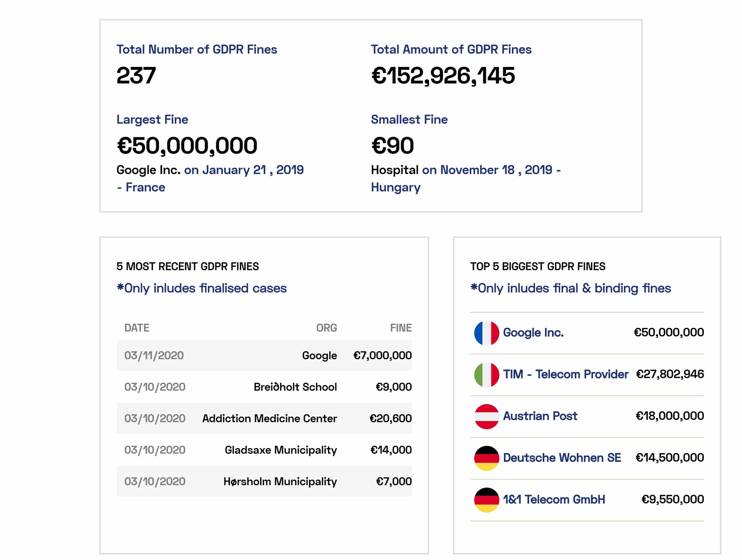Click the 'Only inludes final & binding fines' note
The height and width of the screenshot is (560, 742).
pos(571,288)
